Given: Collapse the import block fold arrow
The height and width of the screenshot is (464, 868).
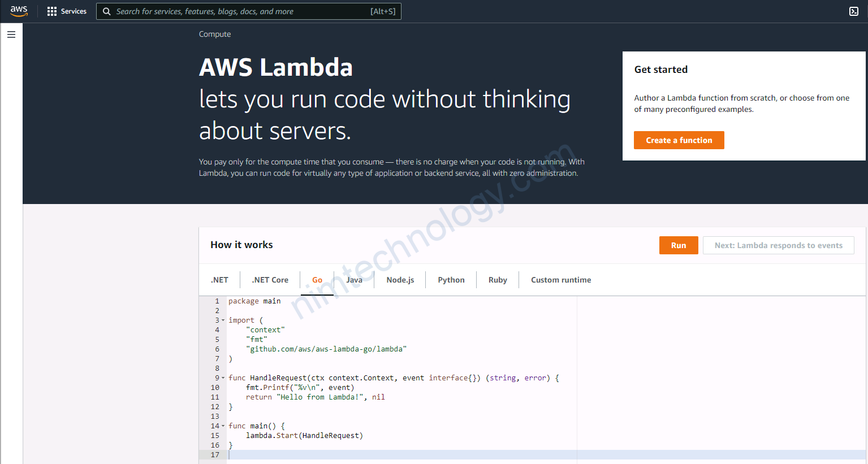Looking at the screenshot, I should point(223,320).
